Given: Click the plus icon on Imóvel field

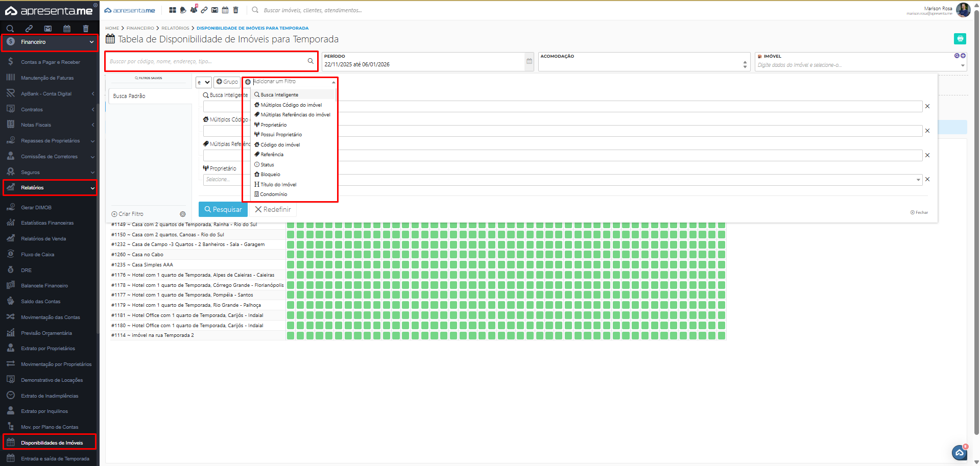Looking at the screenshot, I should pyautogui.click(x=963, y=56).
